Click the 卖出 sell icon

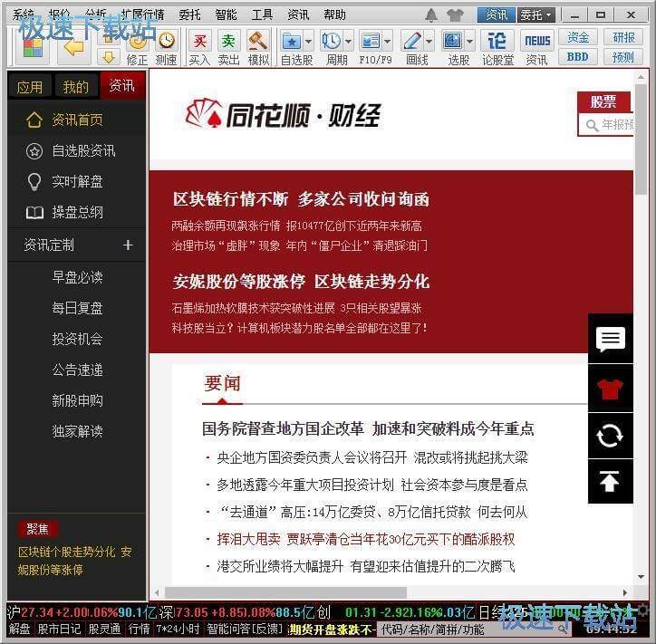228,41
